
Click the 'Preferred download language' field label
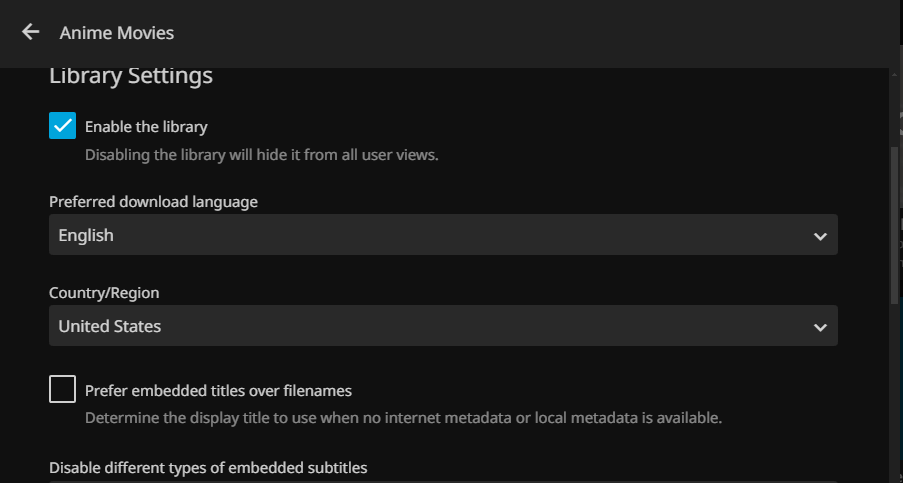point(153,202)
